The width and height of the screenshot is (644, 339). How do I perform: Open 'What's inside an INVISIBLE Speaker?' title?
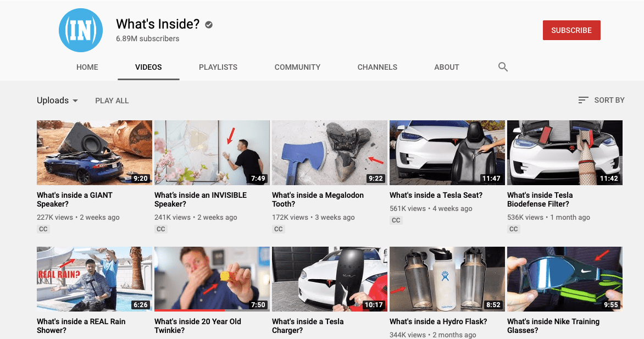[201, 199]
